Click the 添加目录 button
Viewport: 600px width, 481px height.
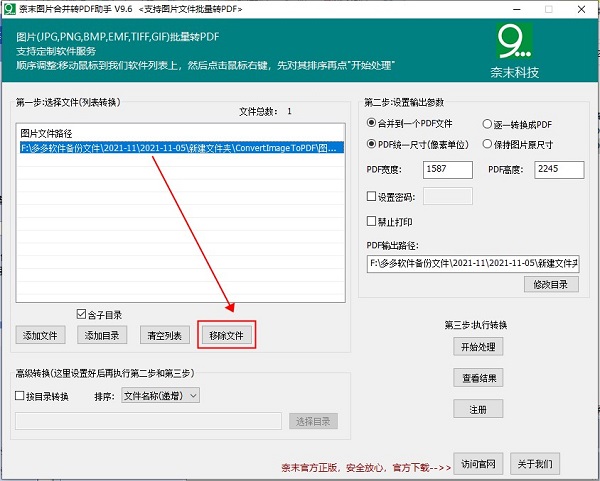pos(102,335)
